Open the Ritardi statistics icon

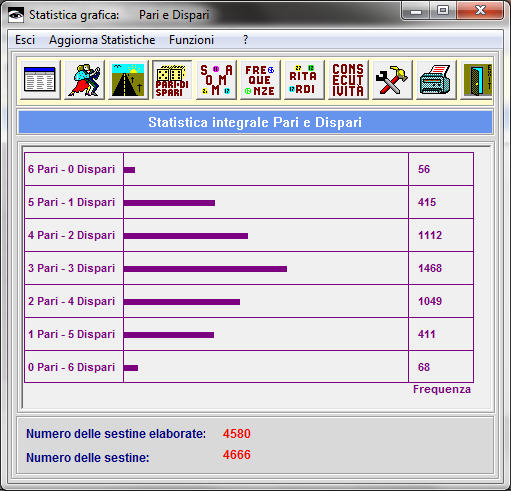(304, 80)
